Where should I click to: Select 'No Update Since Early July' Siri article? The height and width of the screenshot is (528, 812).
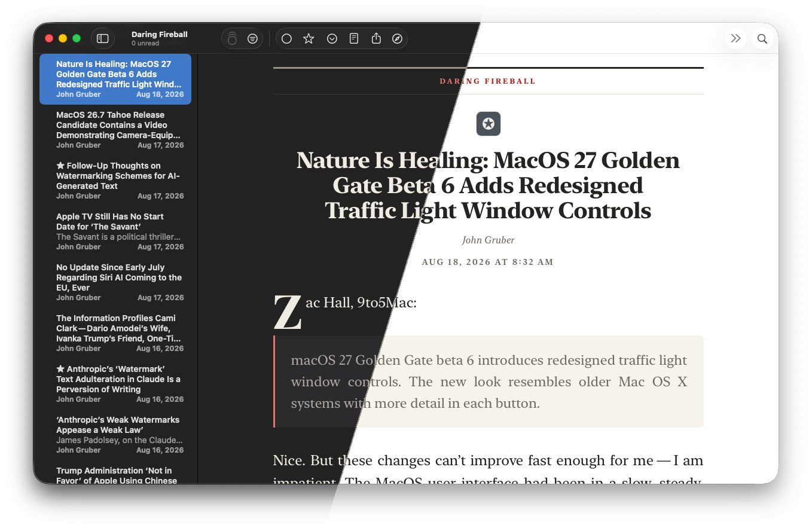point(115,282)
